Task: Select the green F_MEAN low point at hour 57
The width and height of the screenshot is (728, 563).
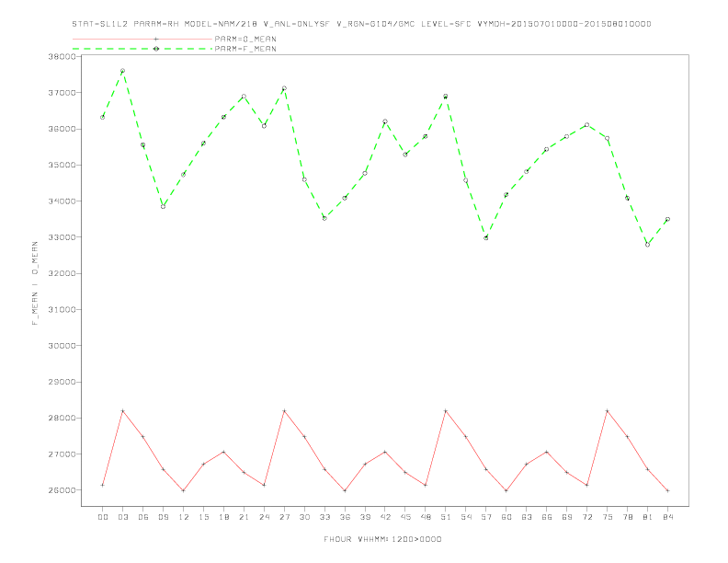Action: coord(486,238)
